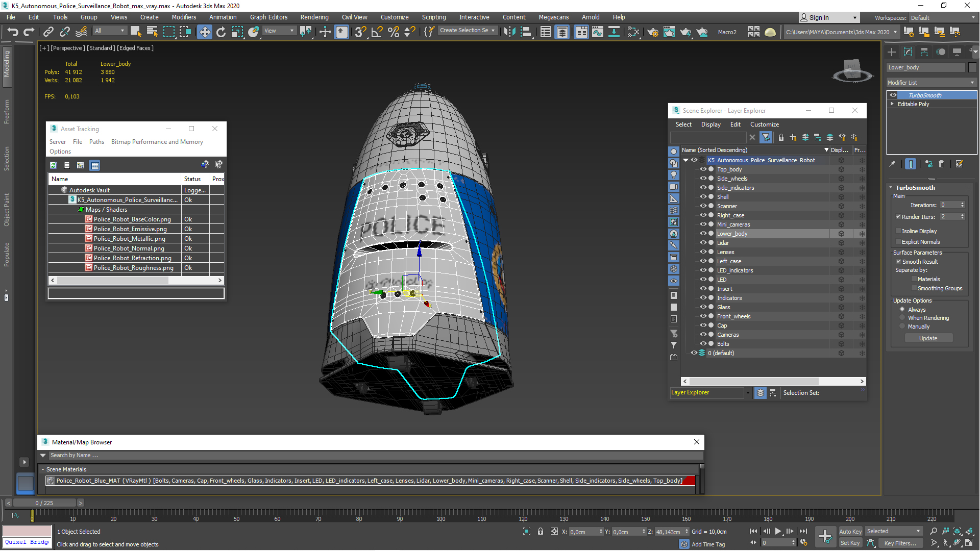Open the Display menu in Scene Explorer
The height and width of the screenshot is (551, 980).
[710, 124]
